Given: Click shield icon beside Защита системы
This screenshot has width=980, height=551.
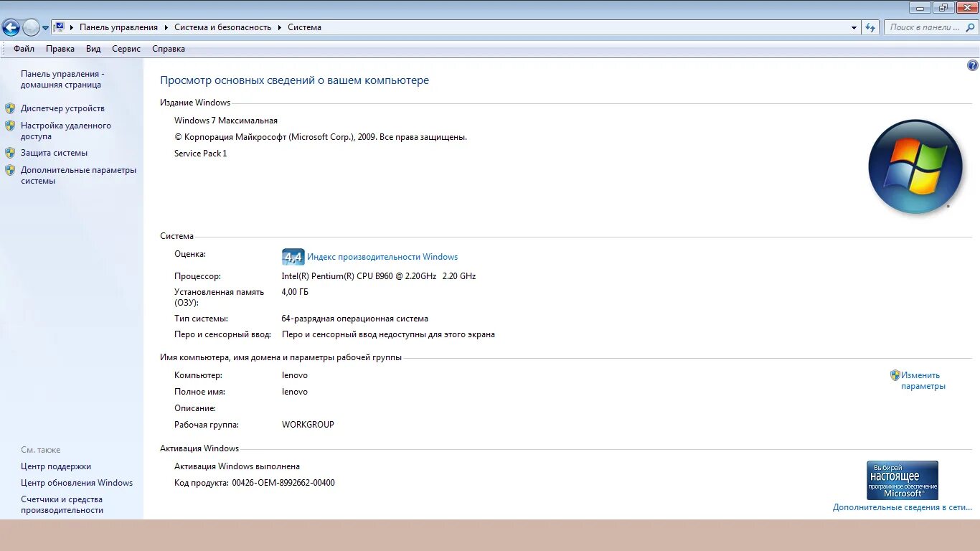Looking at the screenshot, I should pyautogui.click(x=10, y=153).
